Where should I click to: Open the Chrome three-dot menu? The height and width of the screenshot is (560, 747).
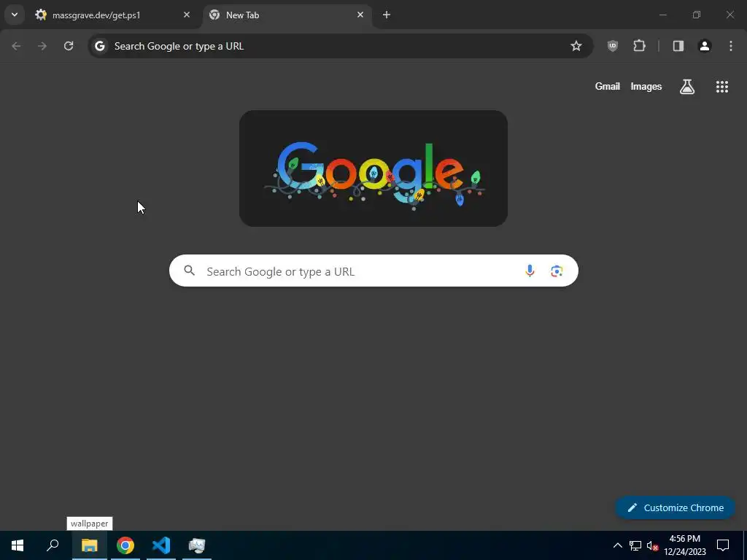[x=731, y=46]
